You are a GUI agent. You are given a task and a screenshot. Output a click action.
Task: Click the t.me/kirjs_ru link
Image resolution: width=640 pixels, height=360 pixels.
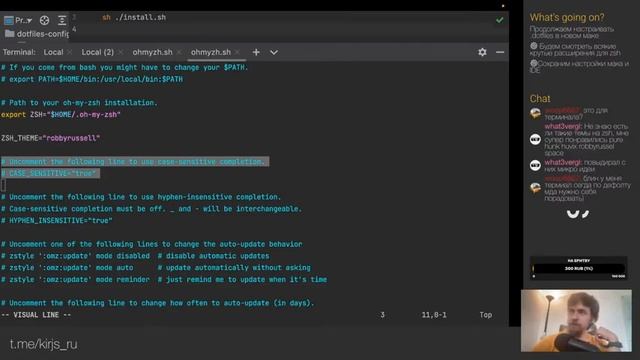click(44, 344)
